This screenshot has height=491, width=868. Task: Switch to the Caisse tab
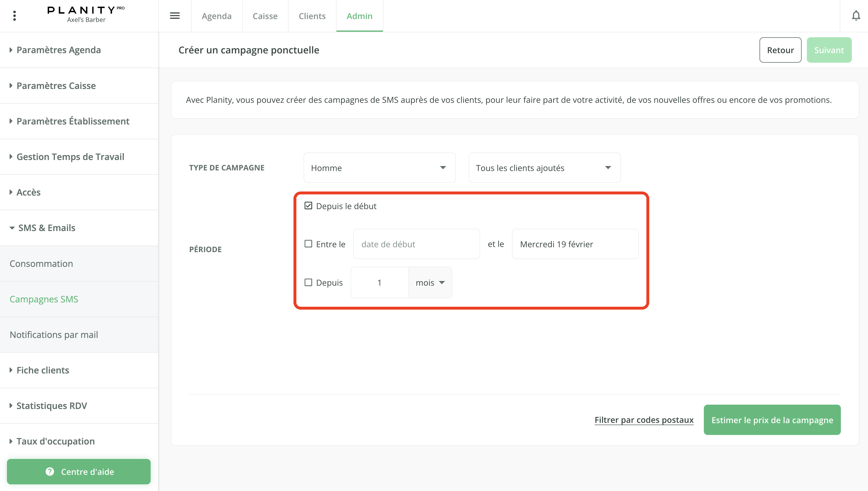click(265, 16)
